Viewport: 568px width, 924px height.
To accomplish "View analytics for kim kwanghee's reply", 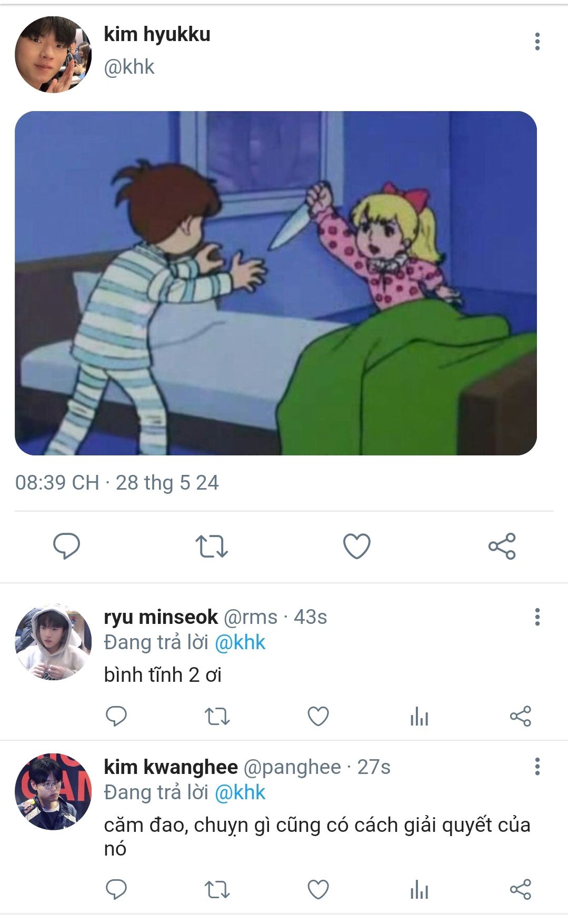I will 419,890.
